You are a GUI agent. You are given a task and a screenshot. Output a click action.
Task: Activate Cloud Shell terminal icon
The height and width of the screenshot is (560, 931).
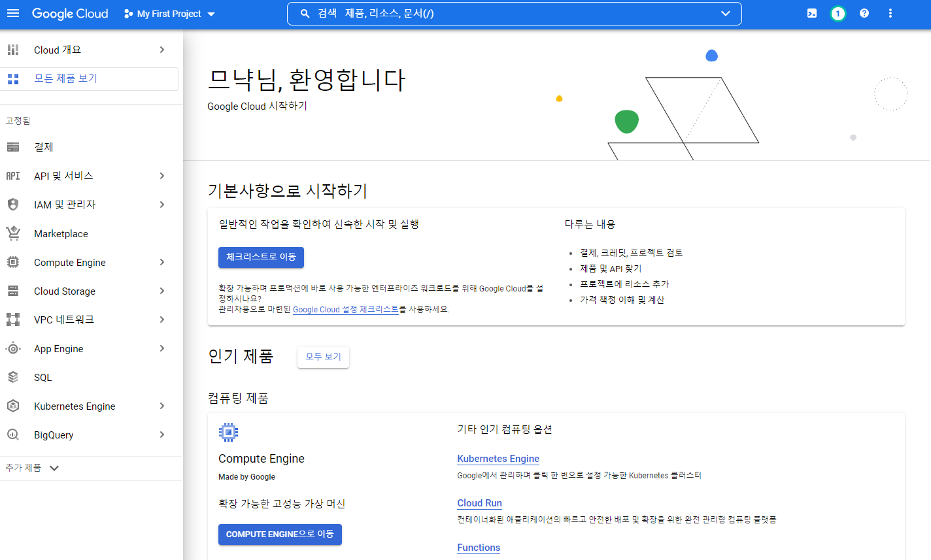(x=812, y=14)
